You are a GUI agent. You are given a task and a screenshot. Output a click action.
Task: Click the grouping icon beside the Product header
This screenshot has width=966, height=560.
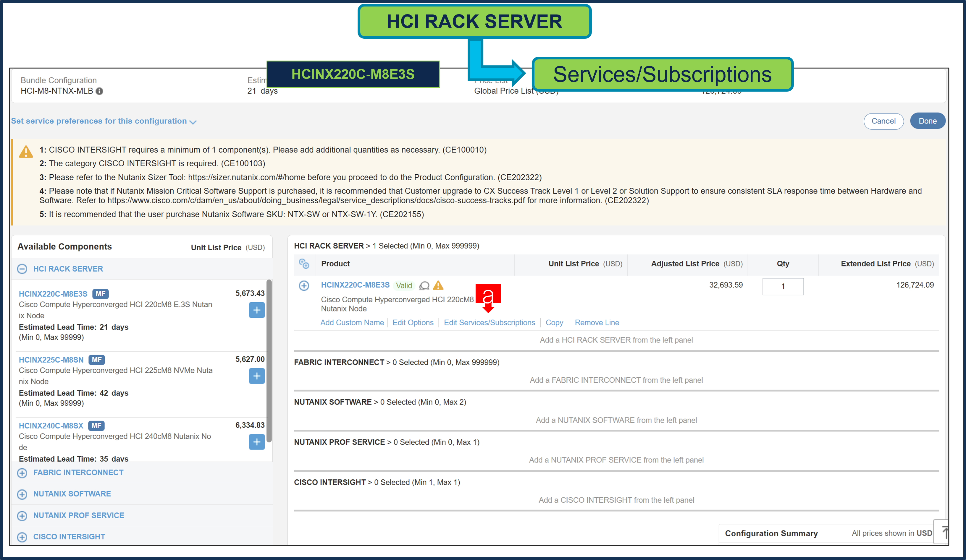[304, 264]
